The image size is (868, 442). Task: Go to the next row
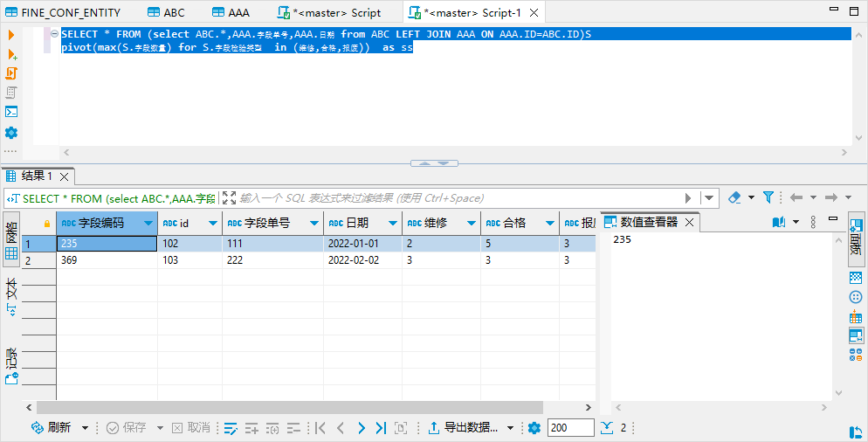coord(361,428)
